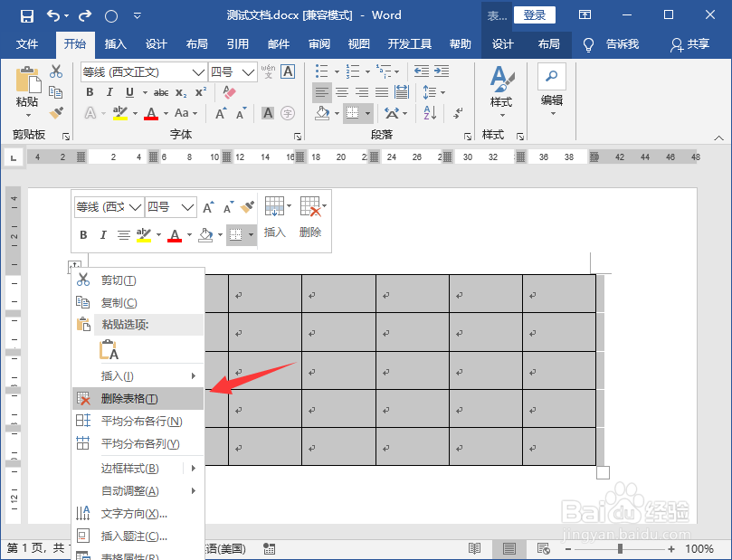Click 插入题注(C)... in context menu
Image resolution: width=732 pixels, height=560 pixels.
[138, 536]
